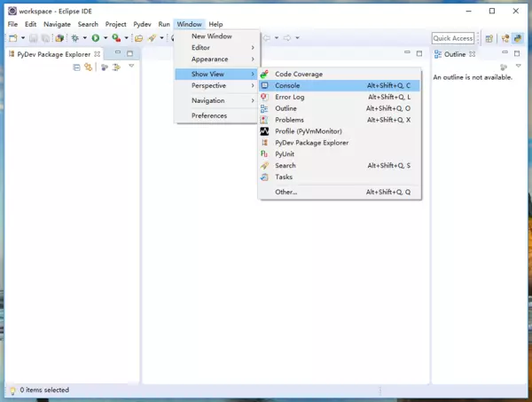The width and height of the screenshot is (532, 402).
Task: Toggle Link with Editor in Package Explorer
Action: pos(88,67)
